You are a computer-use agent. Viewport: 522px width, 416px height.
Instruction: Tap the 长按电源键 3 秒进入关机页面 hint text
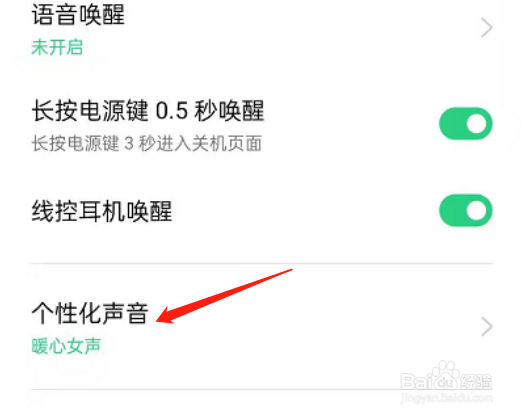pos(147,144)
